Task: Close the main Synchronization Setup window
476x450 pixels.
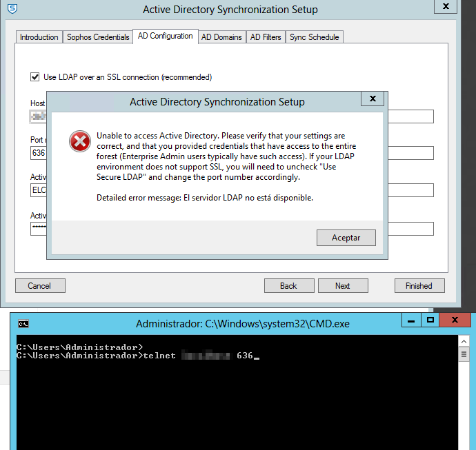Action: tap(446, 6)
